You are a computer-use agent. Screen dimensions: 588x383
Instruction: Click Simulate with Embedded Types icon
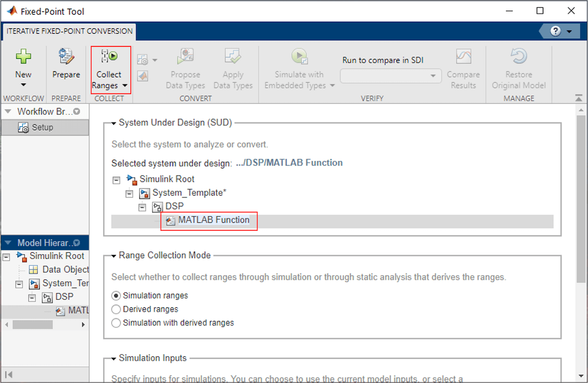click(x=298, y=57)
